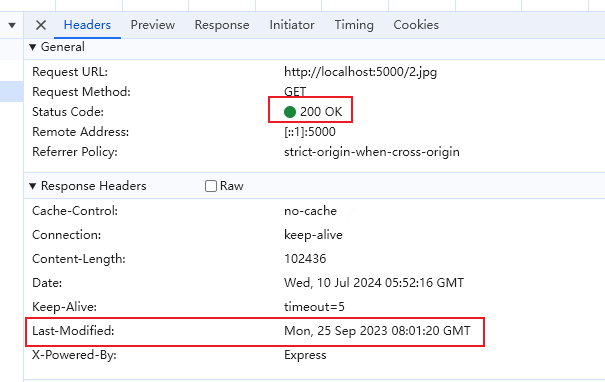Open the Headers tab
Screen dimensions: 605x382
coord(87,25)
